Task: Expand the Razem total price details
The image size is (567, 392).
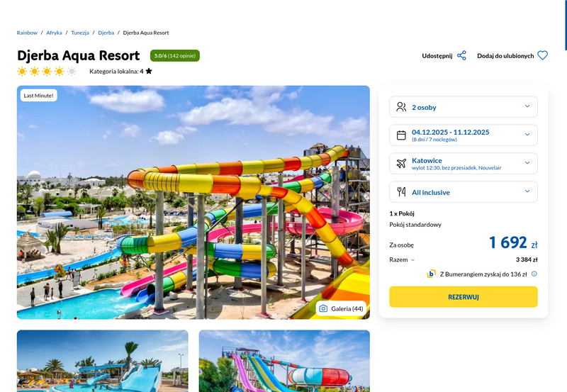Action: tap(402, 259)
